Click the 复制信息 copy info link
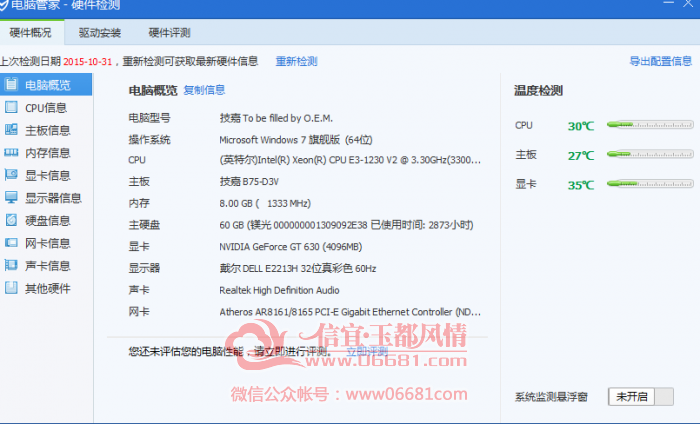700x424 pixels. [x=204, y=90]
